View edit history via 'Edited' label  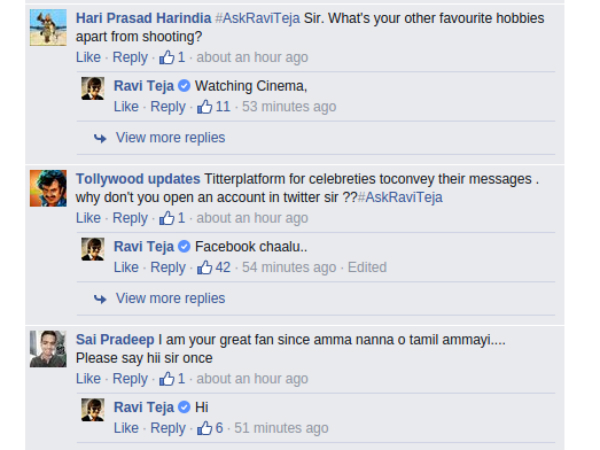click(x=367, y=267)
